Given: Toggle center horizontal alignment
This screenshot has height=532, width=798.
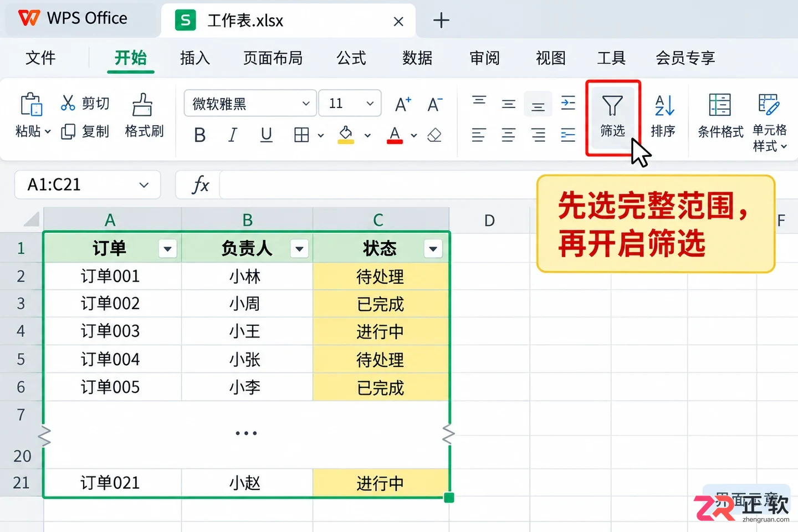Looking at the screenshot, I should point(508,135).
